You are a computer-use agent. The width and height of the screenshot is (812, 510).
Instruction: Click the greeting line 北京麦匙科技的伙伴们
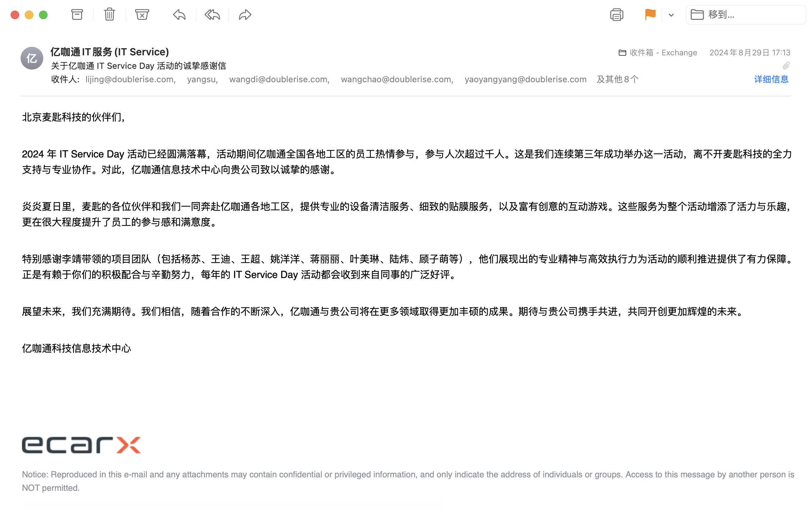click(74, 117)
